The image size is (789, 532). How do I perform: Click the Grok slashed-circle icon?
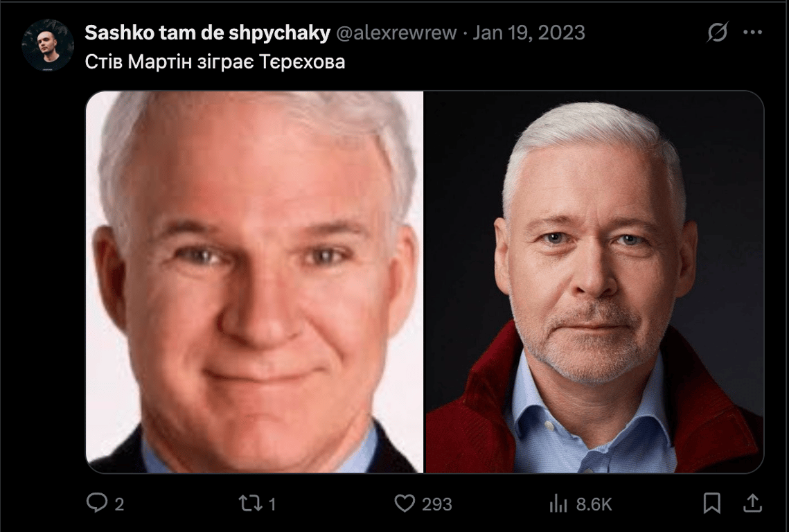pyautogui.click(x=717, y=33)
